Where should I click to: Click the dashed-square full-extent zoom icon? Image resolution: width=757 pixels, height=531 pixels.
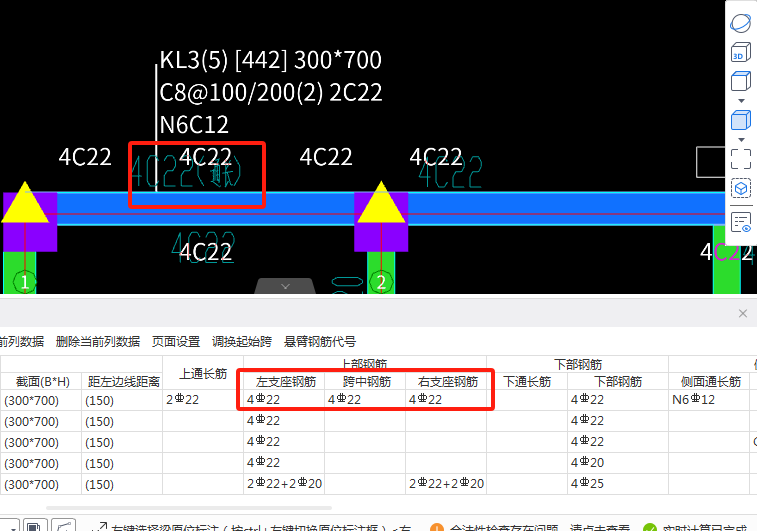(x=741, y=159)
